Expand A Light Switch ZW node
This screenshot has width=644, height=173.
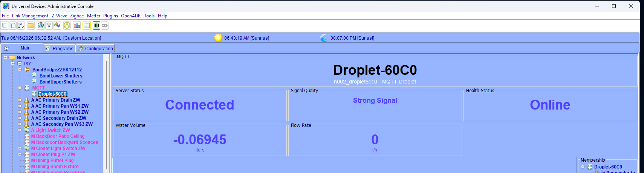pos(20,130)
